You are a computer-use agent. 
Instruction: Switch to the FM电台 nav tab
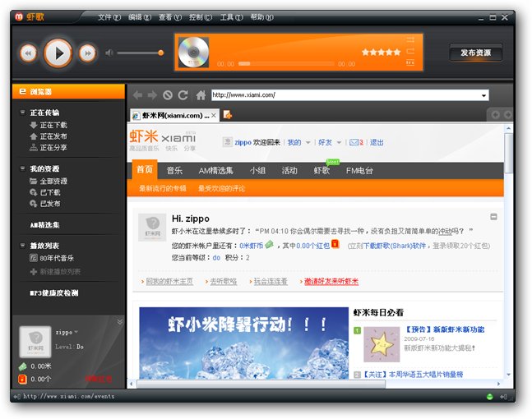(x=359, y=170)
